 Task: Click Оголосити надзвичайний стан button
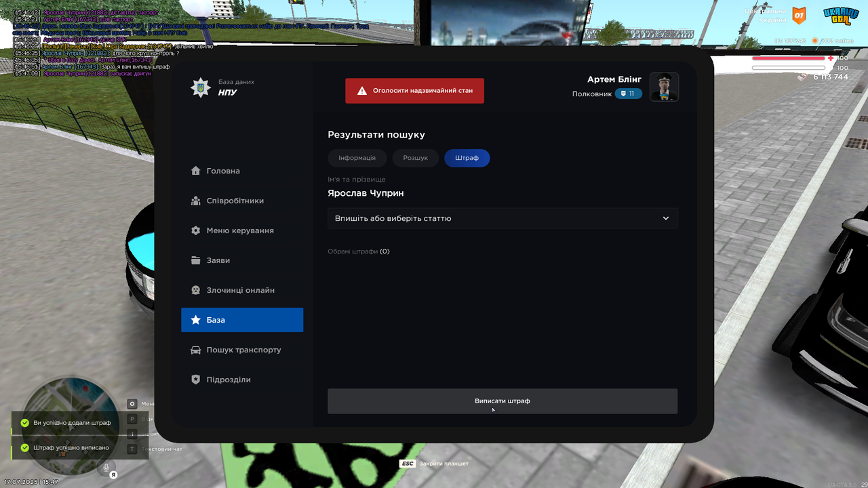pyautogui.click(x=415, y=91)
